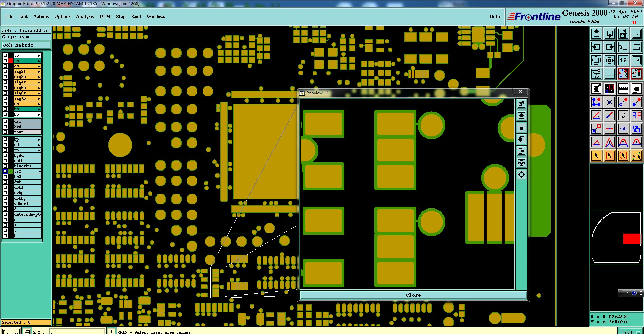
Task: Select the 2rd layer name
Action: (27, 127)
